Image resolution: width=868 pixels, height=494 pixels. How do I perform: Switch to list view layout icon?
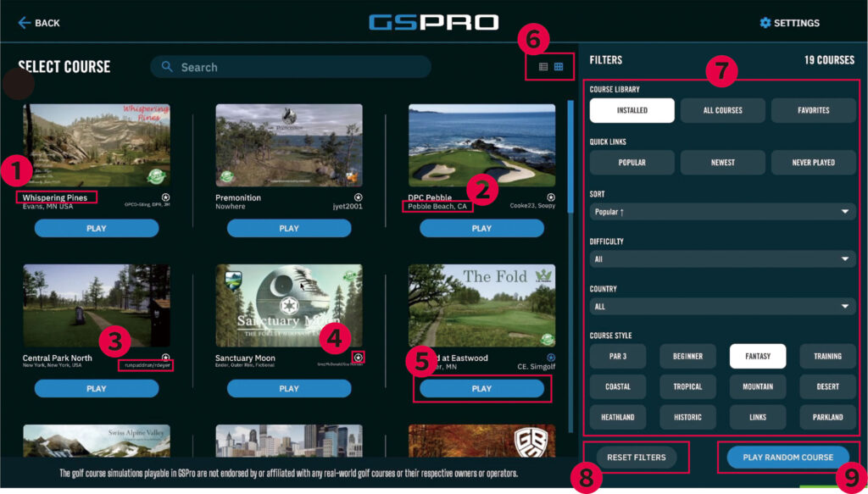click(x=543, y=67)
